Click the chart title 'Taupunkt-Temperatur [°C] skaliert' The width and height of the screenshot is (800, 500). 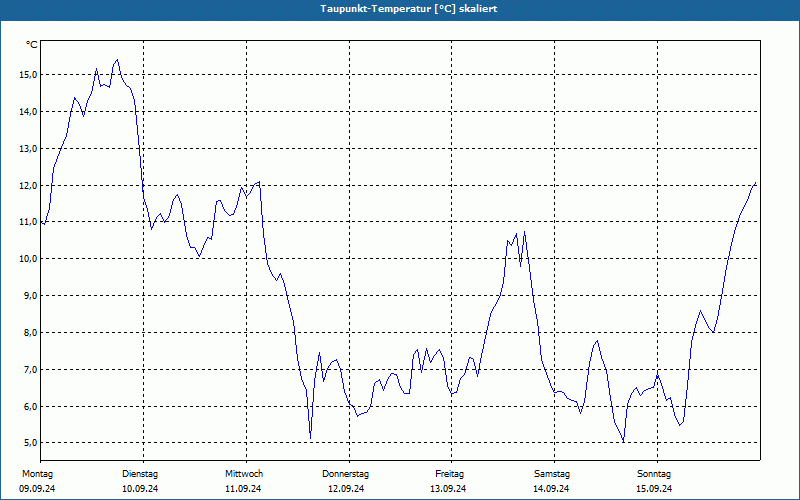[x=409, y=9]
